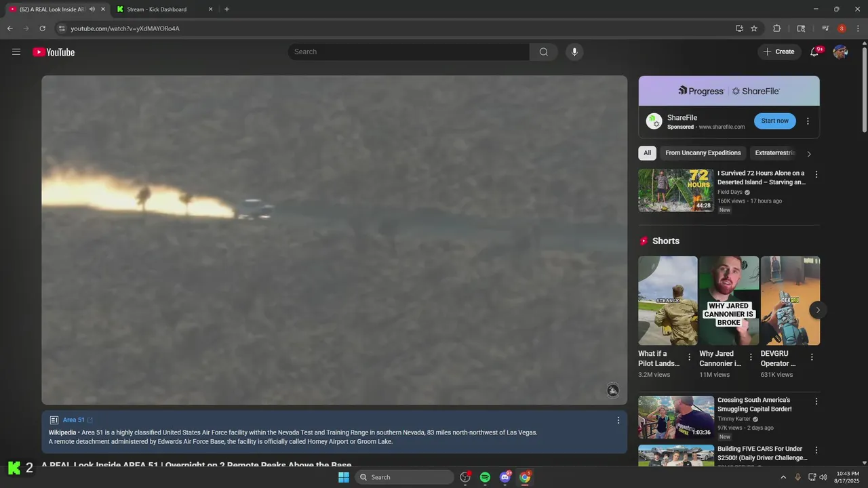Open Area 51 info panel options menu

coord(618,420)
